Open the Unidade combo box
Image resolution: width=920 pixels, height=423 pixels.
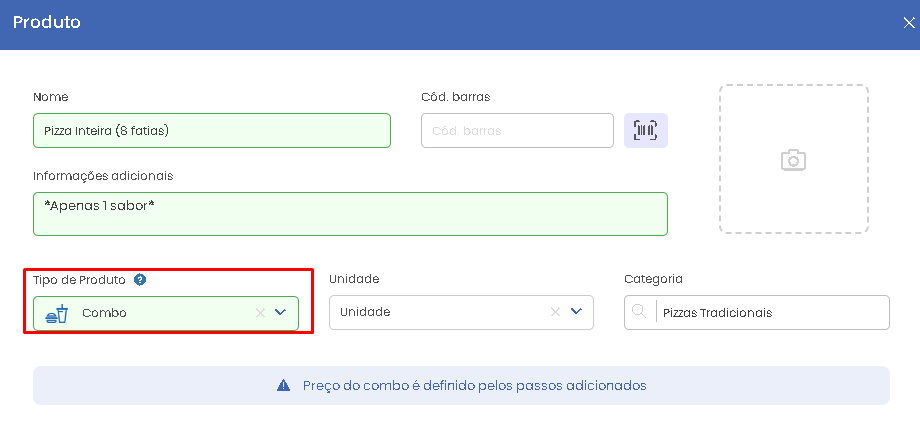461,312
